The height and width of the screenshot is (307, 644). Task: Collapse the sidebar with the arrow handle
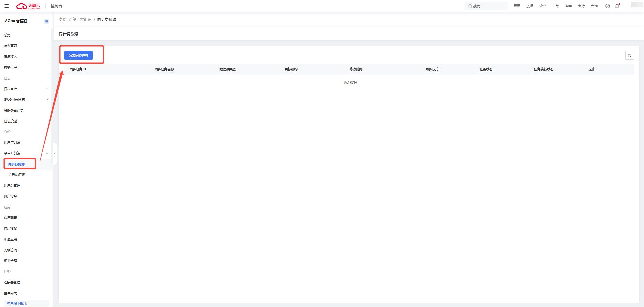55,153
